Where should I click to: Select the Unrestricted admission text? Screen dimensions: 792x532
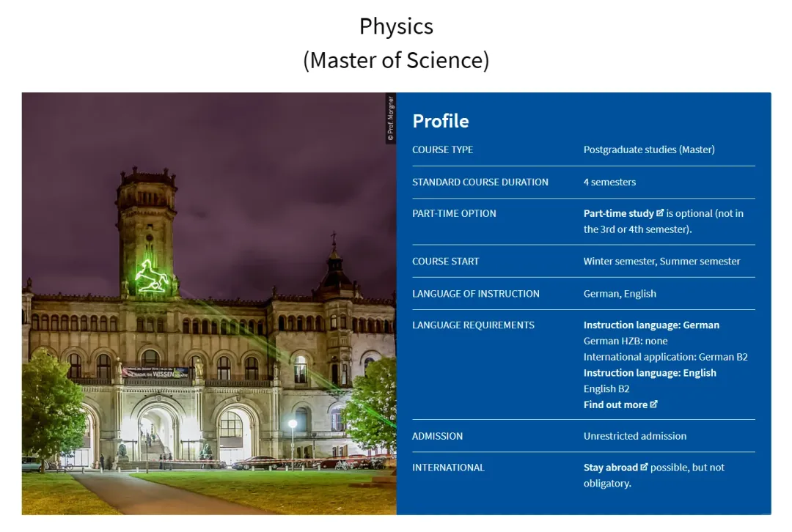tap(635, 436)
